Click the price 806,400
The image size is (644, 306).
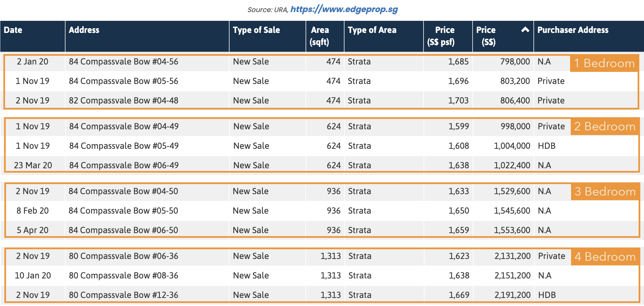point(515,101)
